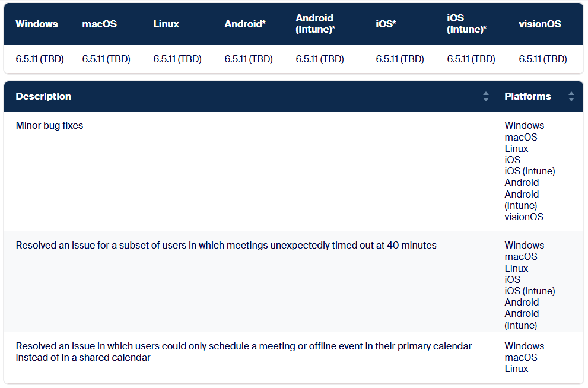This screenshot has height=388, width=588.
Task: Click the 6.5.11 (TBD) version under Windows
Action: click(40, 59)
